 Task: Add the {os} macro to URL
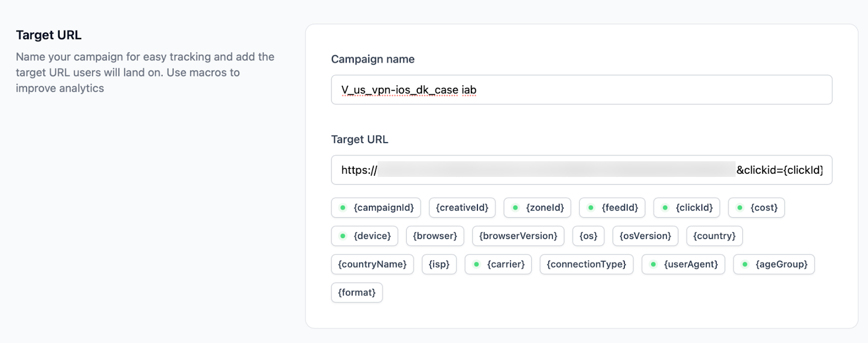[588, 236]
